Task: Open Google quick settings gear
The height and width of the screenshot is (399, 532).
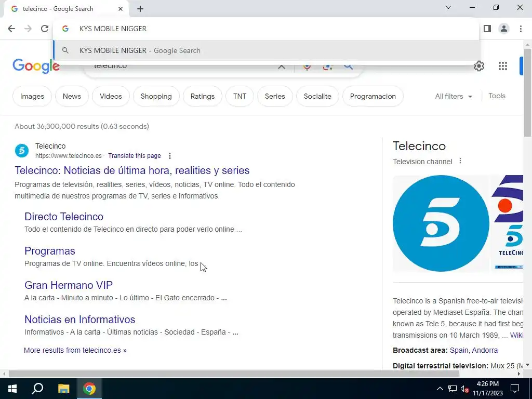Action: [x=478, y=66]
